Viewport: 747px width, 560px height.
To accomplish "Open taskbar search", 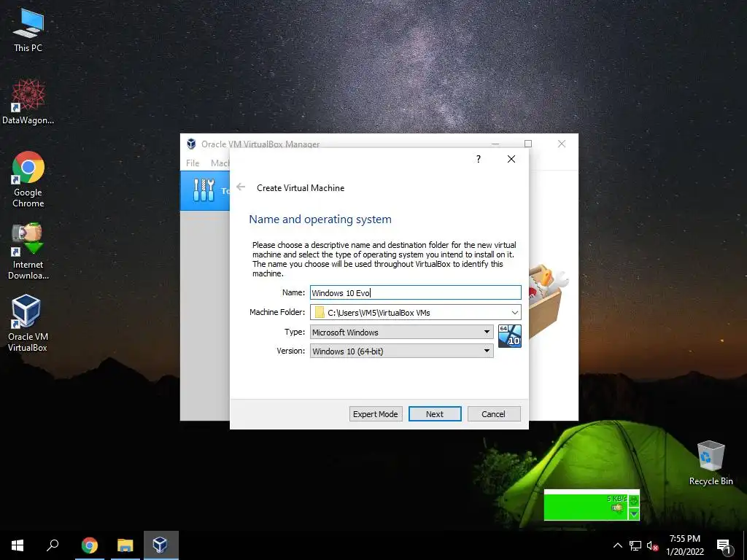I will pos(53,545).
